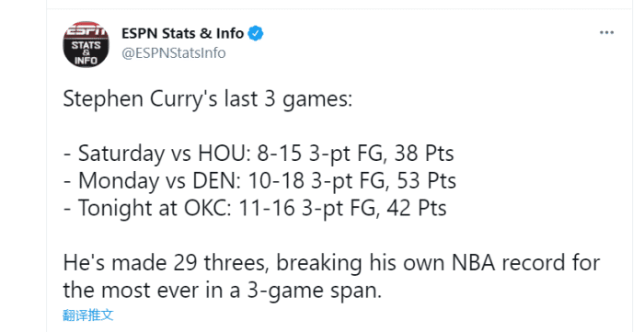Open the @ESPNStatsInfo handle link
Viewport: 644px width, 332px height.
[x=173, y=53]
